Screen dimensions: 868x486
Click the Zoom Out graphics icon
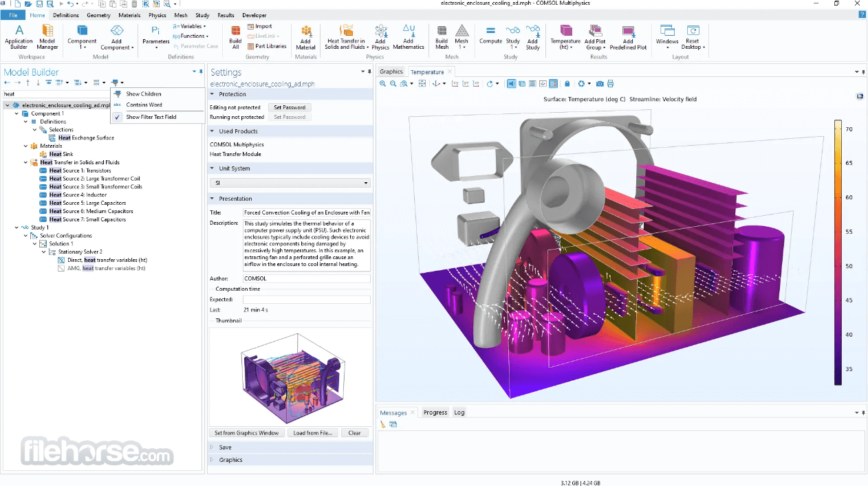pos(393,83)
